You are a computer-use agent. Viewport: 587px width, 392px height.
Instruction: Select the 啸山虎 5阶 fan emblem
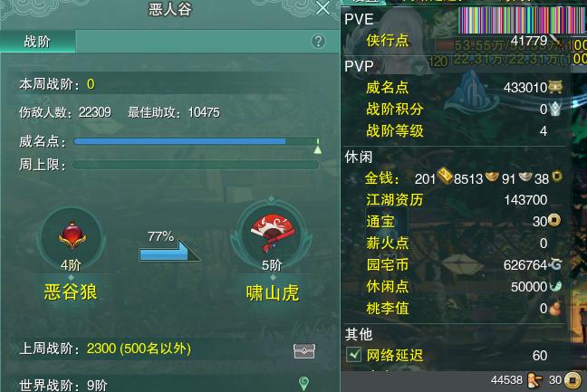pos(272,234)
